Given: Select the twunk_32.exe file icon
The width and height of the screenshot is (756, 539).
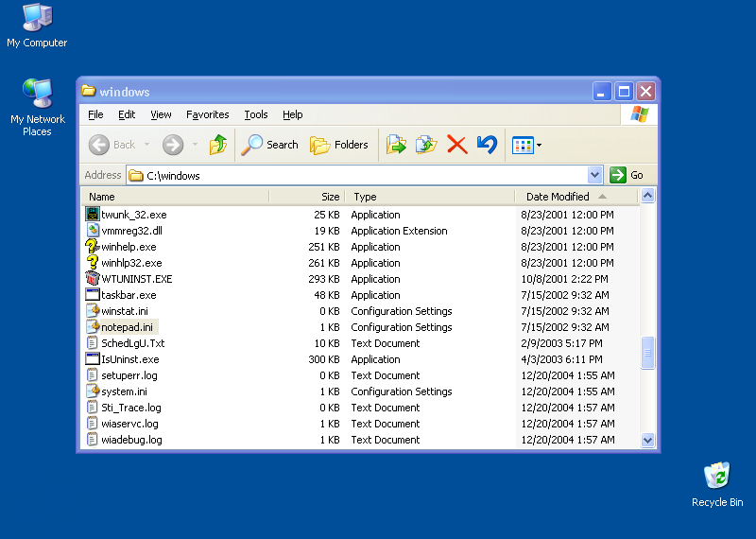Looking at the screenshot, I should (x=92, y=215).
